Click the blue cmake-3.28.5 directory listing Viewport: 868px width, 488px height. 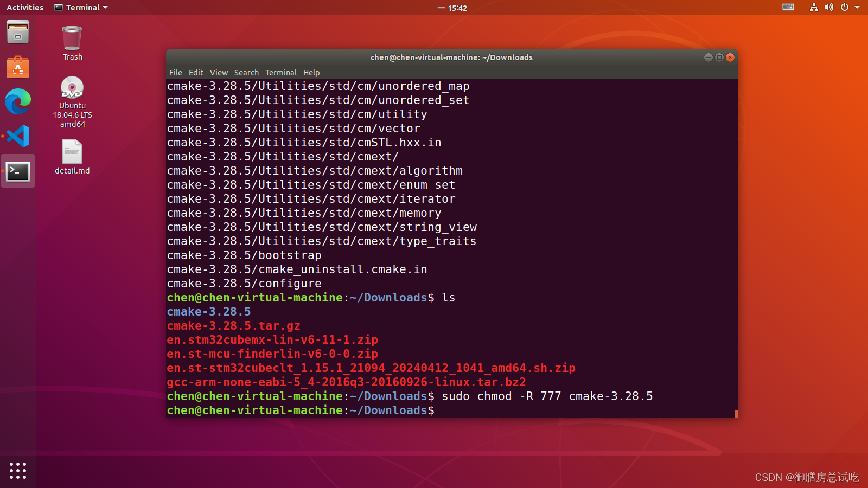[x=209, y=312]
